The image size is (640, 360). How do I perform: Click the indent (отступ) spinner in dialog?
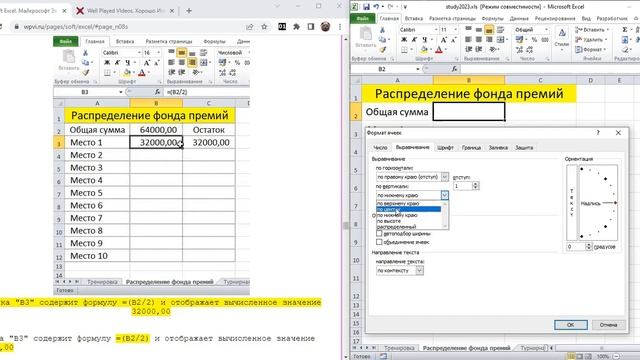[476, 186]
